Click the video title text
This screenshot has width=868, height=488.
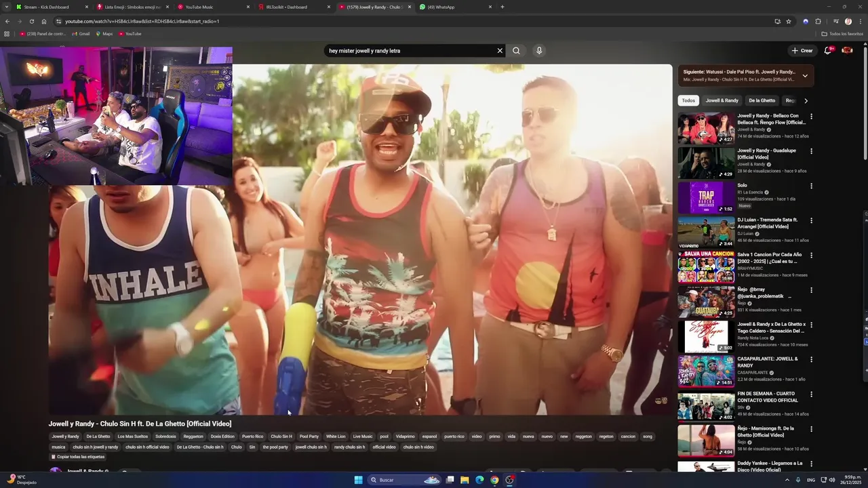(x=140, y=424)
